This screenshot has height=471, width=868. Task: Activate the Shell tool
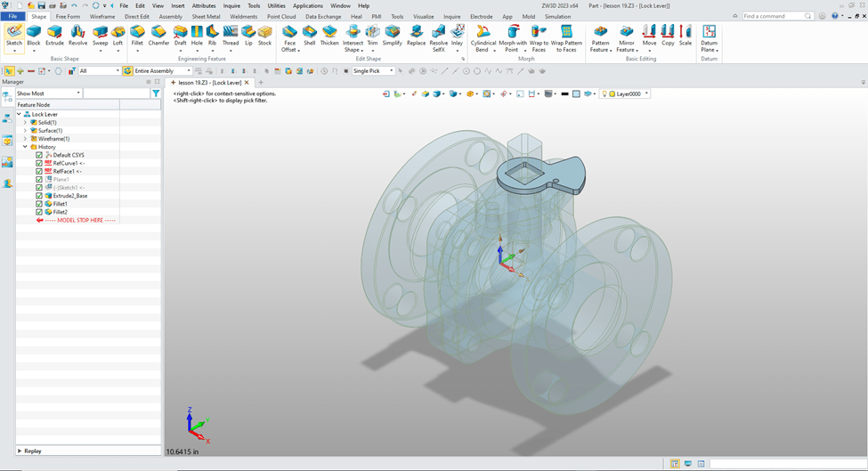coord(309,34)
